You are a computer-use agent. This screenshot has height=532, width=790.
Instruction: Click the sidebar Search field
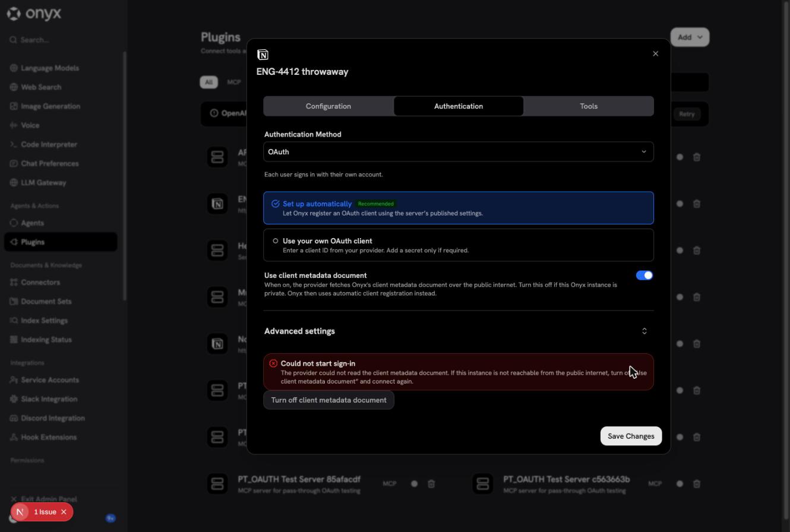[61, 40]
